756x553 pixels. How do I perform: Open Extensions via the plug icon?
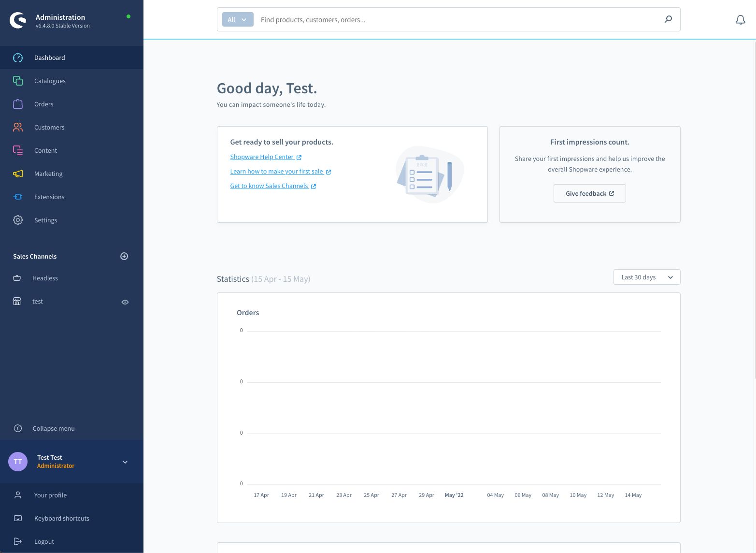pos(18,197)
